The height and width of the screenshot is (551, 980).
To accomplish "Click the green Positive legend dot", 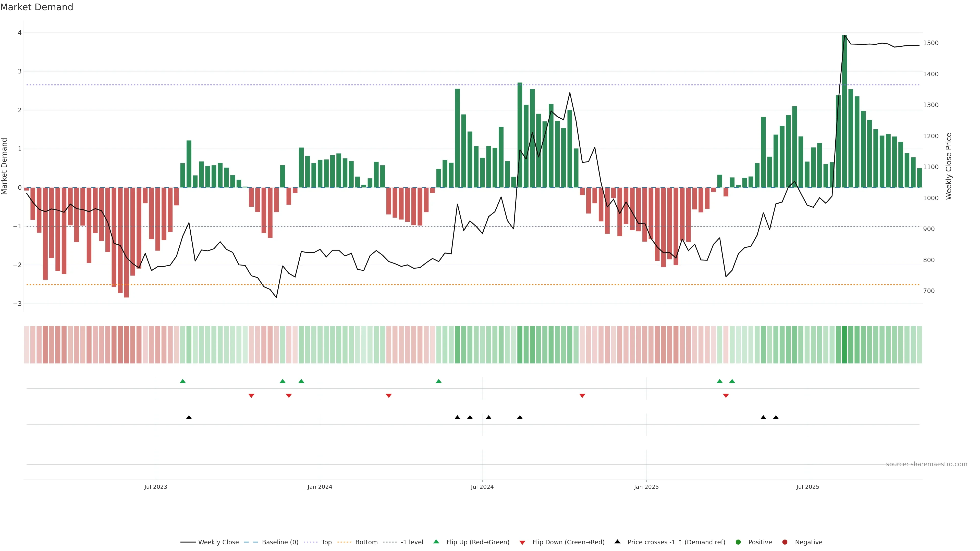I will tap(738, 542).
